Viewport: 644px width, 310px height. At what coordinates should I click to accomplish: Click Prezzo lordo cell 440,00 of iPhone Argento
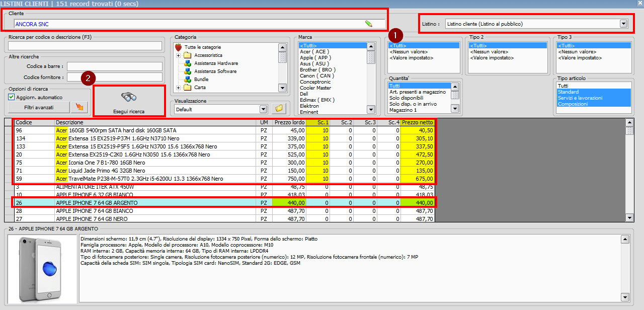point(289,203)
